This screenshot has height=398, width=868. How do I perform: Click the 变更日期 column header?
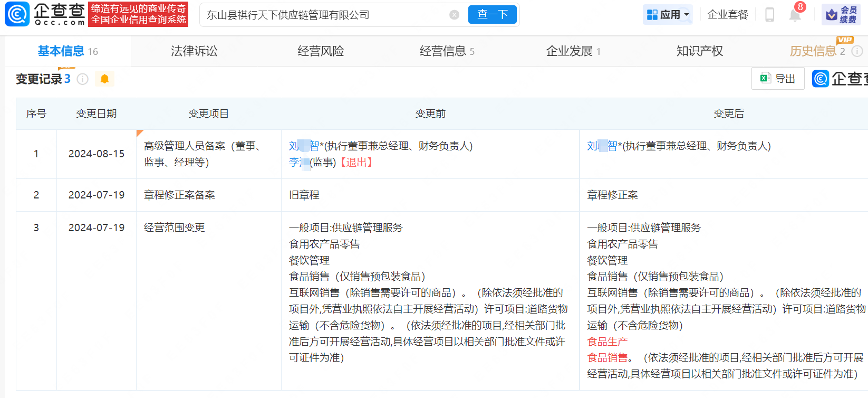(97, 113)
